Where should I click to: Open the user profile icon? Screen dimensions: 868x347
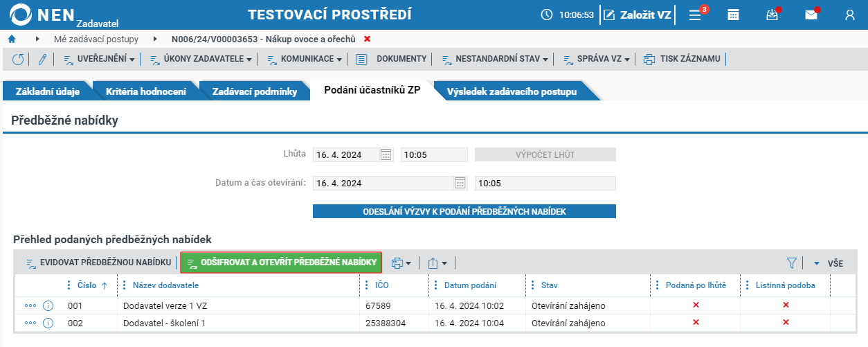coord(850,15)
